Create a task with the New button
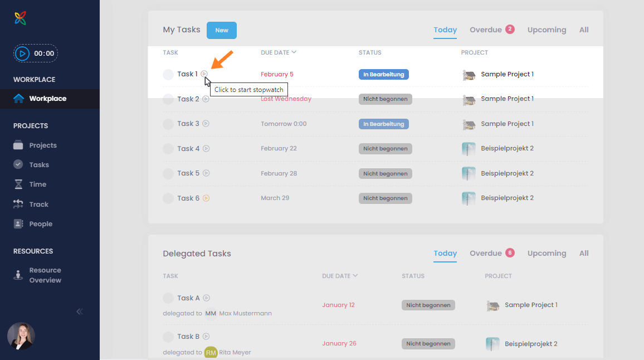The height and width of the screenshot is (360, 644). click(x=221, y=31)
